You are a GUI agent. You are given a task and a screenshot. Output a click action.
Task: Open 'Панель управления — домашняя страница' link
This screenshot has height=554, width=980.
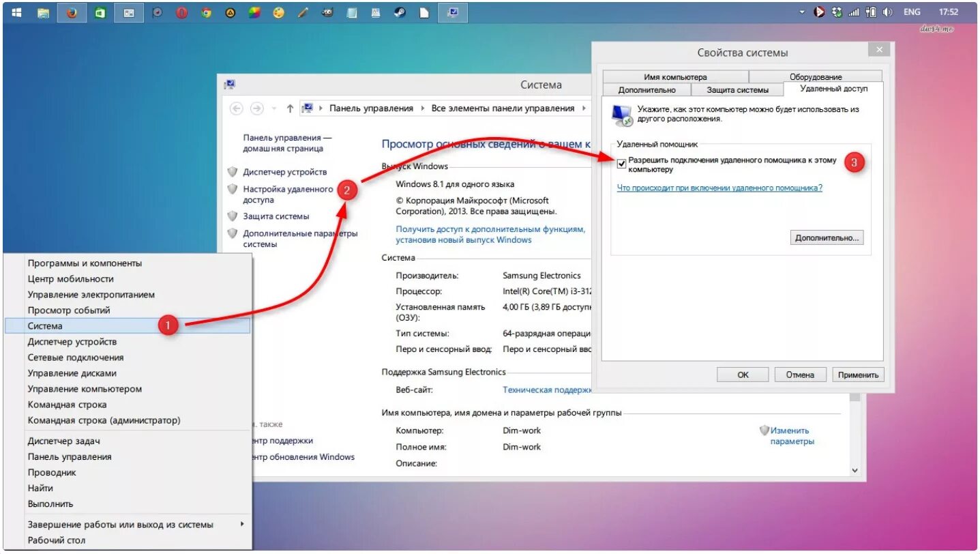[287, 143]
